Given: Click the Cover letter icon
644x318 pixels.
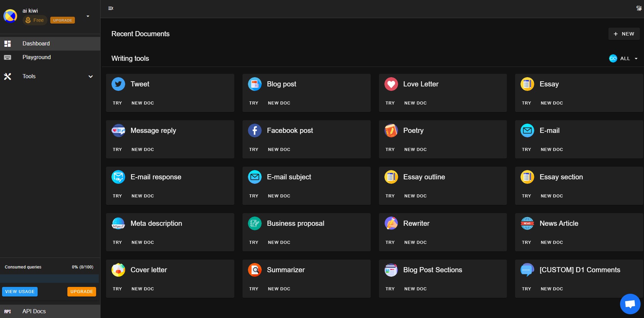Looking at the screenshot, I should click(x=118, y=270).
